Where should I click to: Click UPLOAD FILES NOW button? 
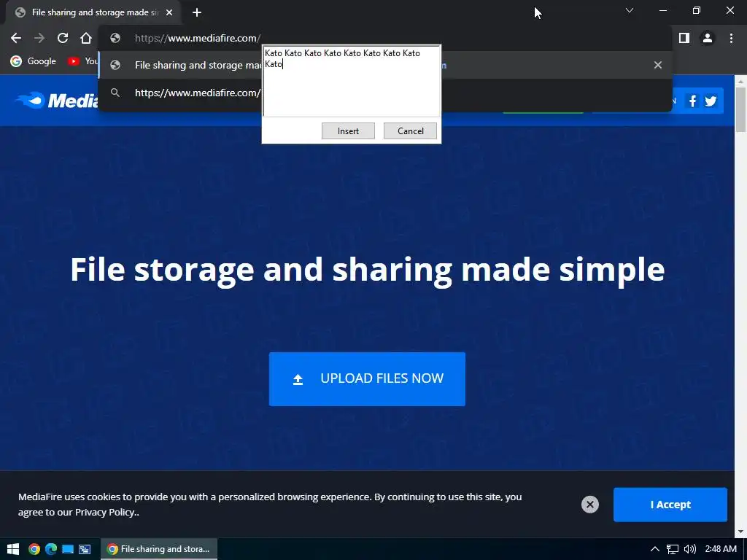coord(367,379)
